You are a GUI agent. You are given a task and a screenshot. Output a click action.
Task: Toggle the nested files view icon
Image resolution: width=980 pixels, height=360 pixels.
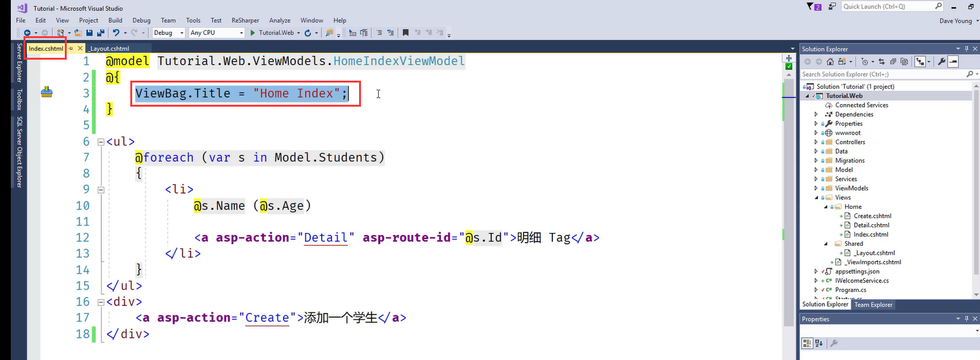pyautogui.click(x=920, y=62)
